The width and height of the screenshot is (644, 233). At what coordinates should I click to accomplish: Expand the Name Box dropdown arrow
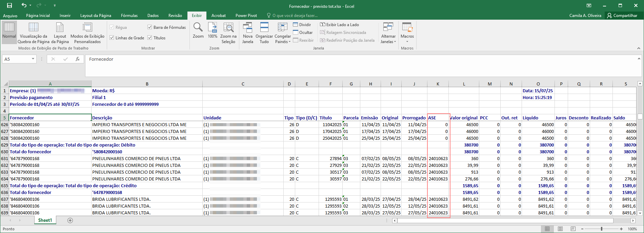click(x=33, y=59)
